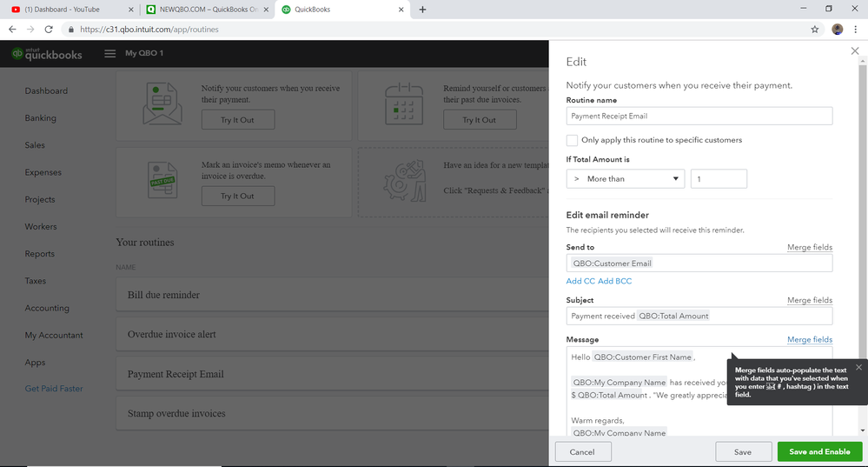Image resolution: width=868 pixels, height=467 pixels.
Task: Click the Add CC link
Action: [x=580, y=282]
